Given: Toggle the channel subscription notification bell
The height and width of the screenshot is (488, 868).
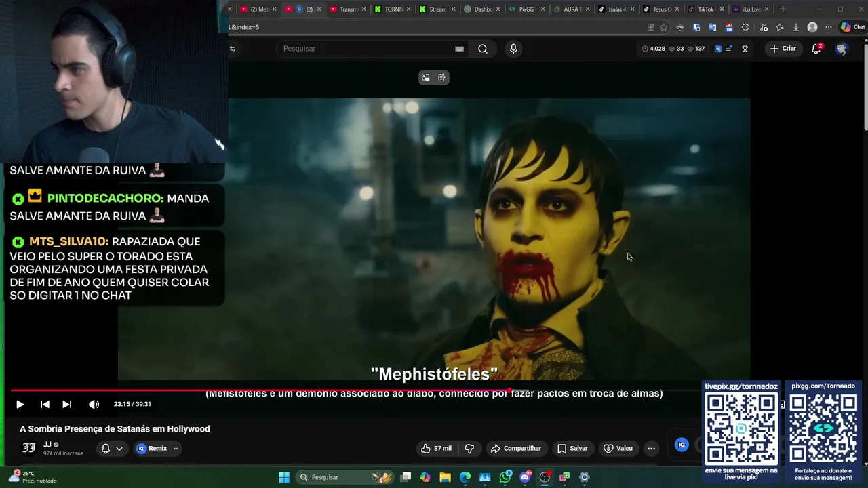Looking at the screenshot, I should pos(106,448).
